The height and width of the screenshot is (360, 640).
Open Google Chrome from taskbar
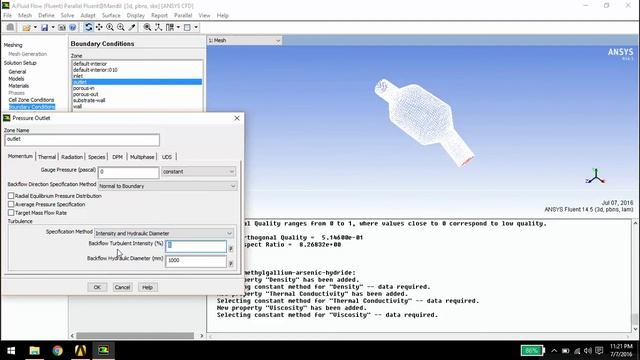pos(58,350)
